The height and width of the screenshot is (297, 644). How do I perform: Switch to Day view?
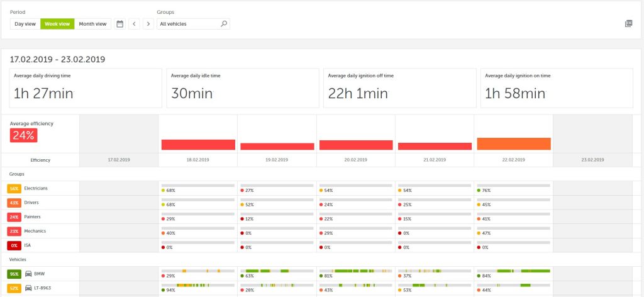click(25, 24)
